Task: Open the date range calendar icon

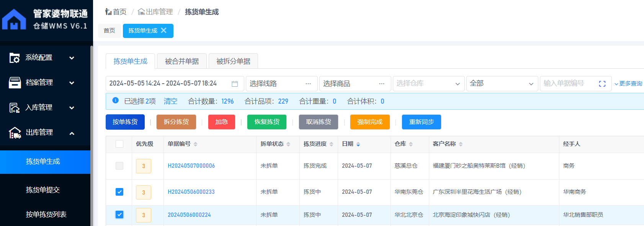Action: coord(235,84)
